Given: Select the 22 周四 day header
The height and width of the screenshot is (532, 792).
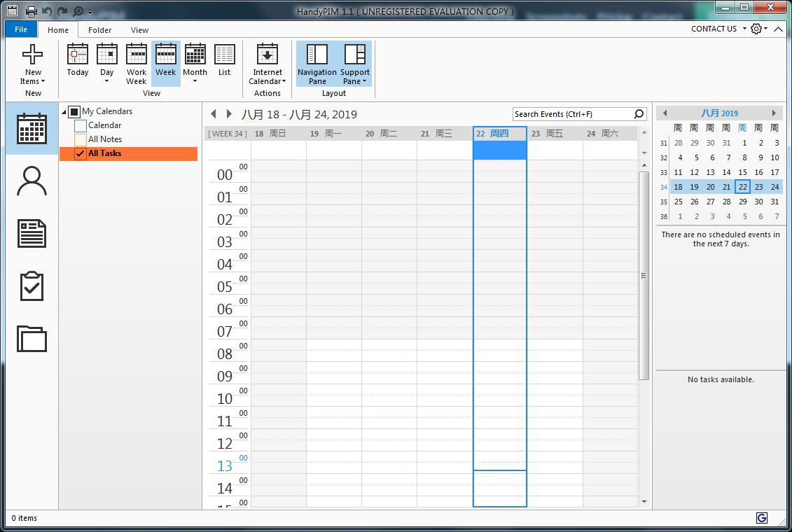Looking at the screenshot, I should (499, 134).
